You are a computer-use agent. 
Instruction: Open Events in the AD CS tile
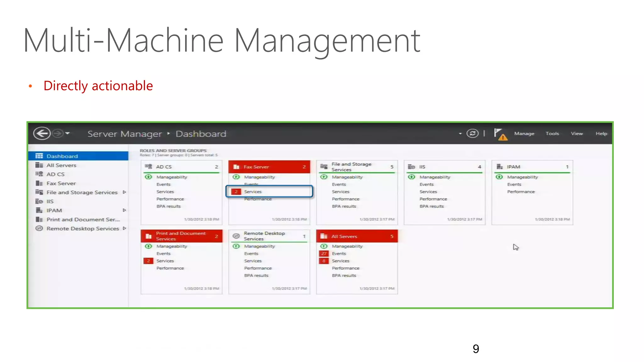(164, 184)
